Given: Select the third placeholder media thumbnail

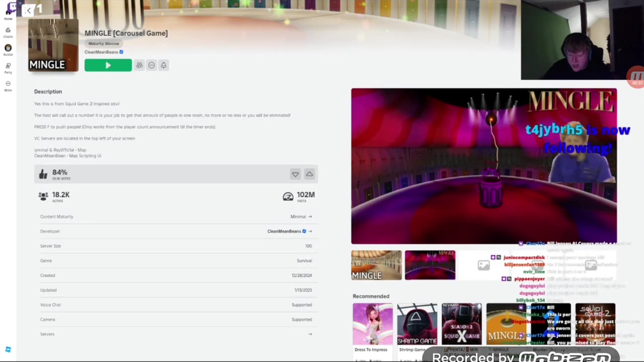Looking at the screenshot, I should point(484,265).
